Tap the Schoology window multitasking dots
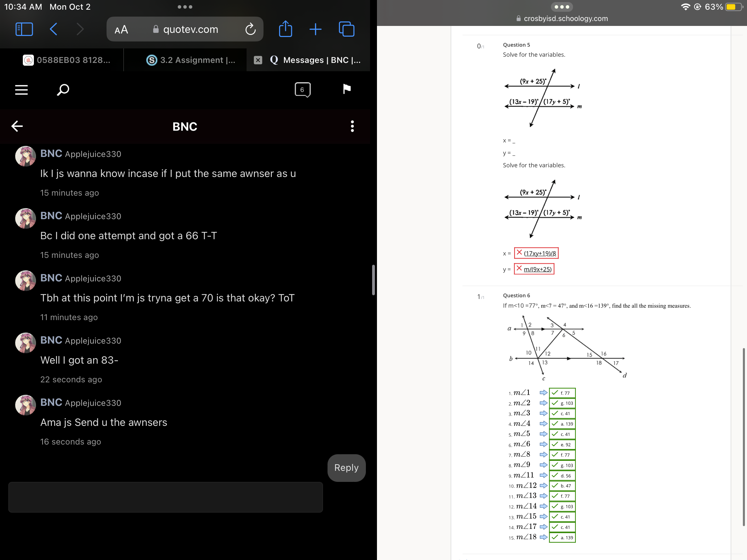This screenshot has height=560, width=747. (562, 7)
